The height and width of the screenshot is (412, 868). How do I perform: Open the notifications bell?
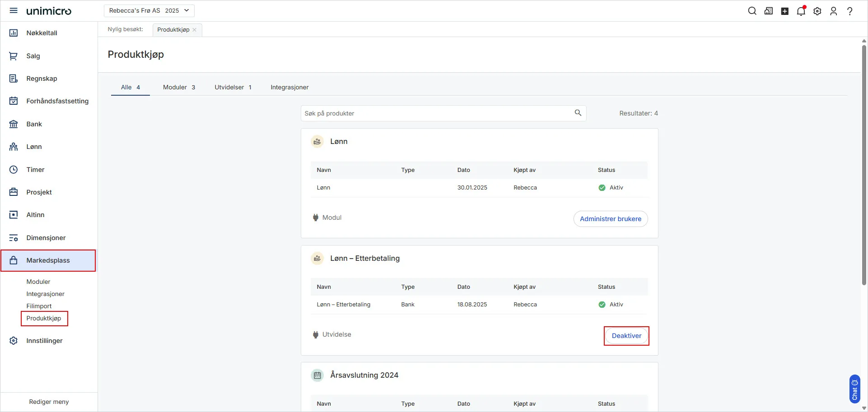801,11
